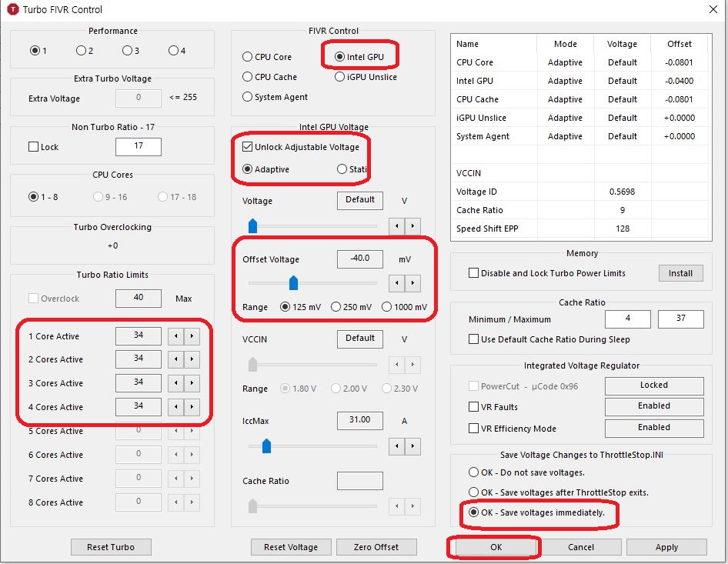Decrease the 1 Core Active ratio arrow
The height and width of the screenshot is (564, 728).
tap(176, 336)
